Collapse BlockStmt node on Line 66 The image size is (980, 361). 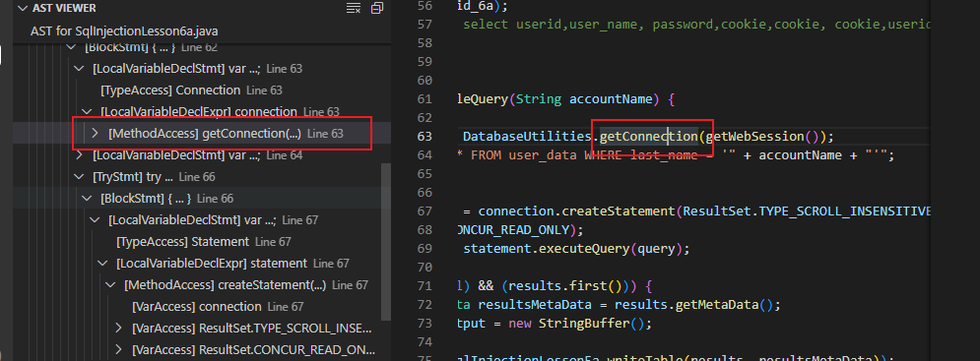[87, 199]
